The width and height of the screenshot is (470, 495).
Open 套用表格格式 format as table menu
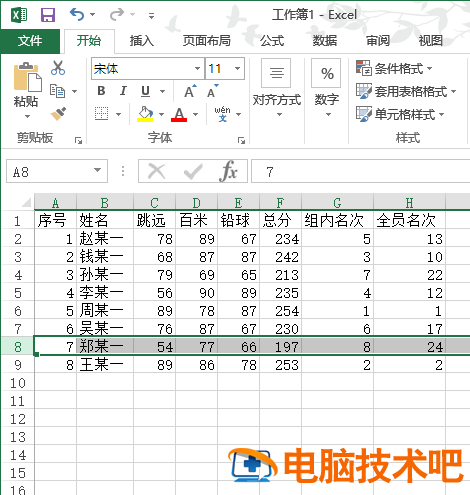click(406, 91)
